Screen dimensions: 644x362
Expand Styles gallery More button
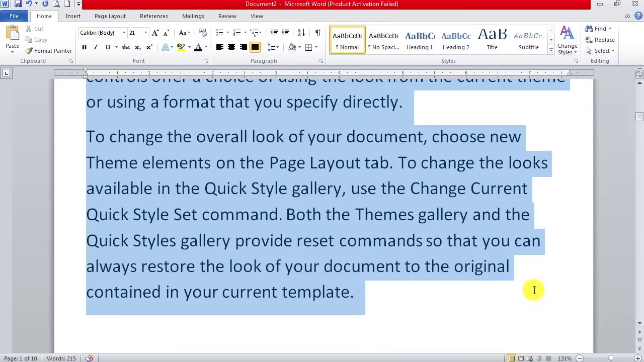coord(551,50)
